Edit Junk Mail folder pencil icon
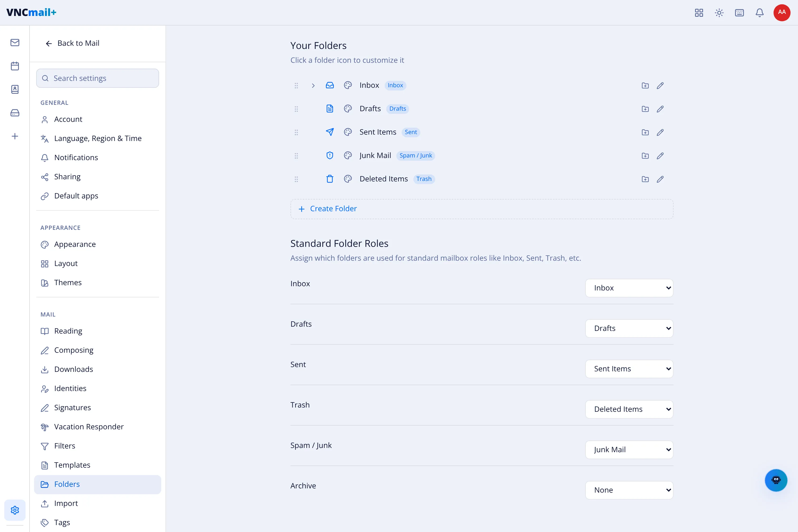Image resolution: width=798 pixels, height=532 pixels. click(660, 156)
